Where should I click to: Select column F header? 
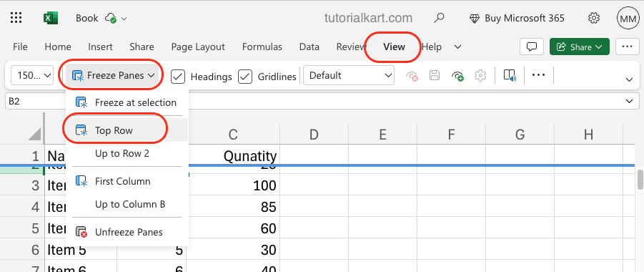tap(451, 134)
